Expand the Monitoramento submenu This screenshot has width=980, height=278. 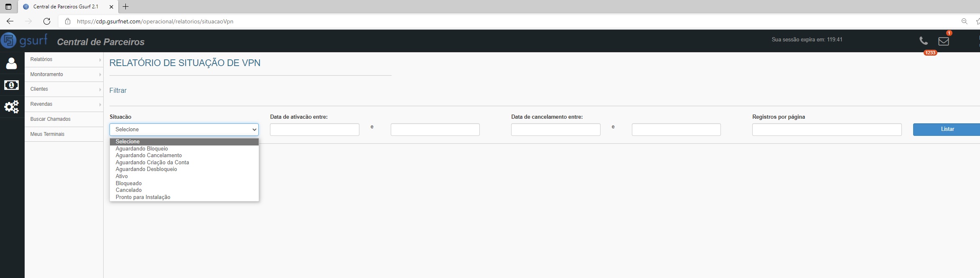point(64,74)
